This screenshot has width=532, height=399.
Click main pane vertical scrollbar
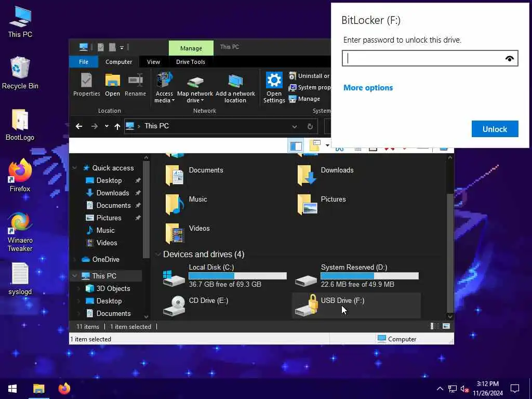[450, 253]
